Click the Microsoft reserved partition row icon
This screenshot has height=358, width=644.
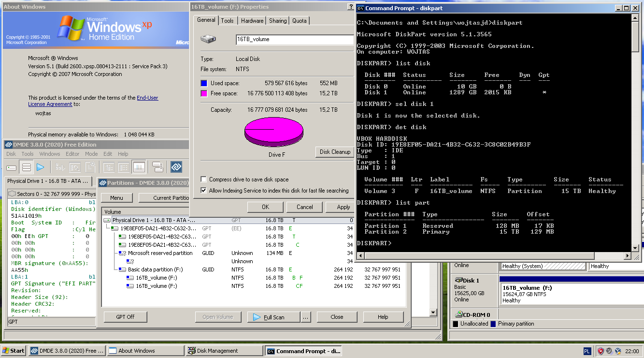tap(123, 253)
